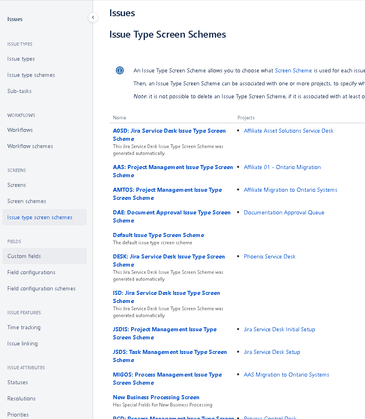Click 'Has Special Fields for New Business Processing' text
This screenshot has height=419, width=365.
[162, 405]
